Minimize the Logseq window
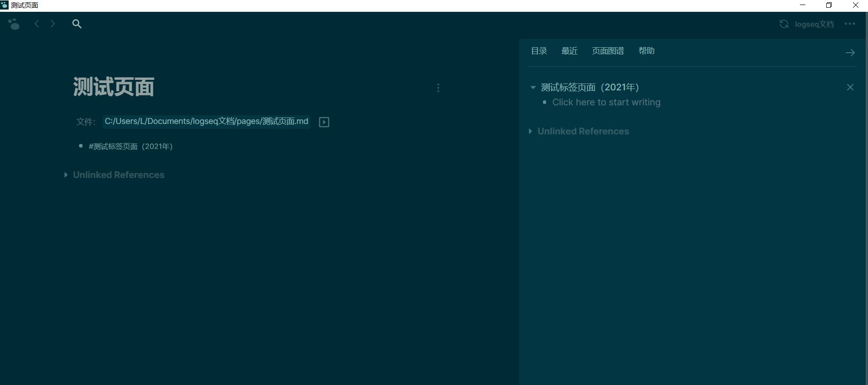Image resolution: width=868 pixels, height=385 pixels. coord(803,5)
